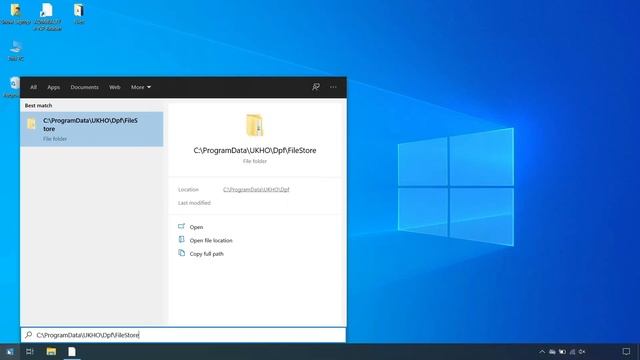This screenshot has height=360, width=640.
Task: Open File Explorer from the taskbar
Action: click(x=51, y=351)
